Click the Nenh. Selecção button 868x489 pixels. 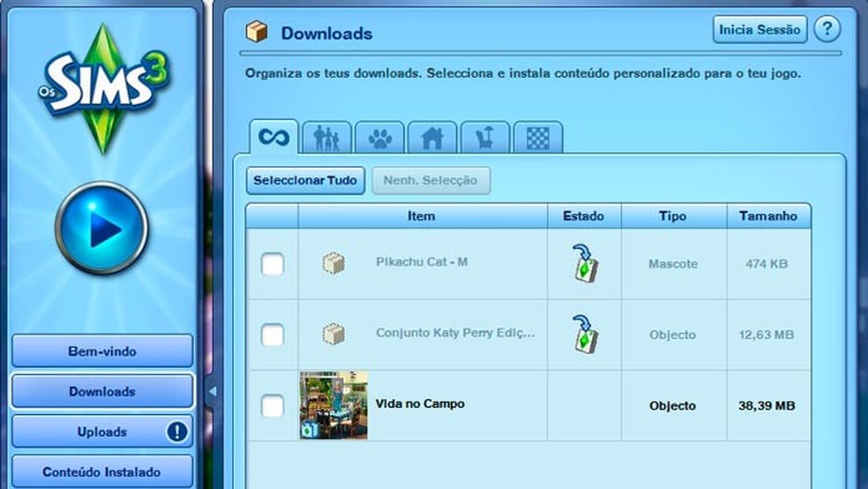(x=430, y=181)
